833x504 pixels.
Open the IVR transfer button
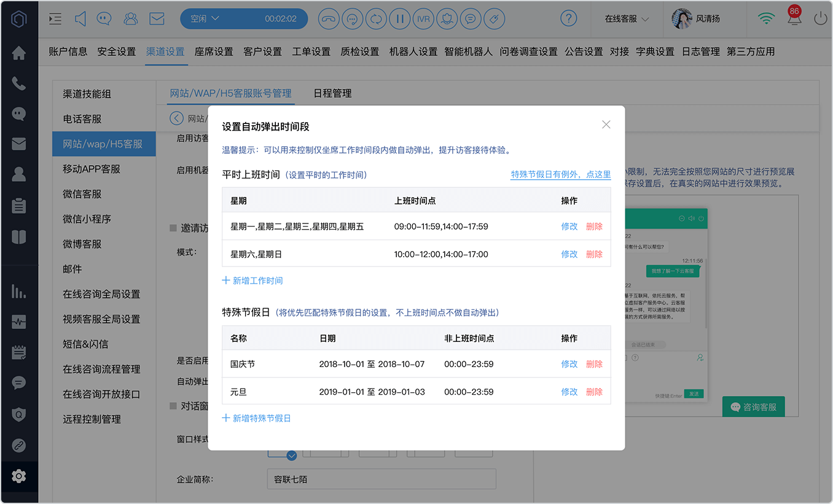[x=423, y=19]
